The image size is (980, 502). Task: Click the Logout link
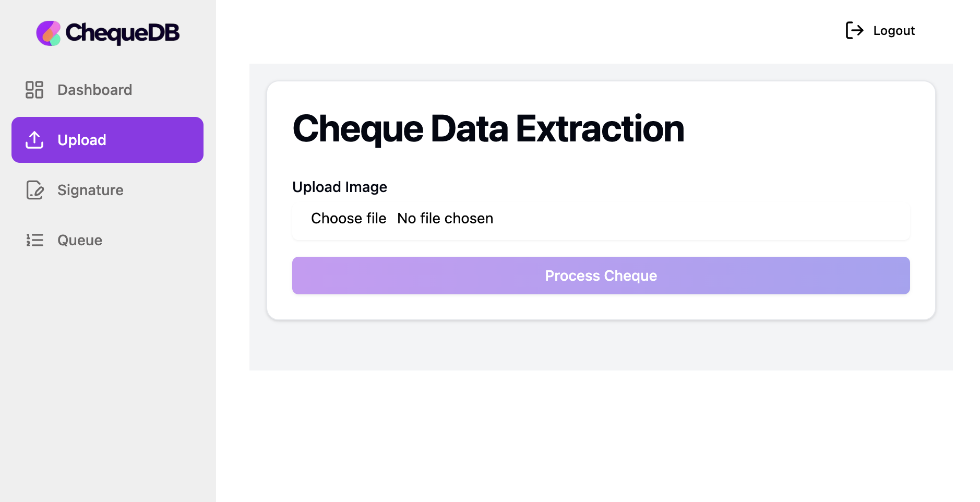(893, 30)
